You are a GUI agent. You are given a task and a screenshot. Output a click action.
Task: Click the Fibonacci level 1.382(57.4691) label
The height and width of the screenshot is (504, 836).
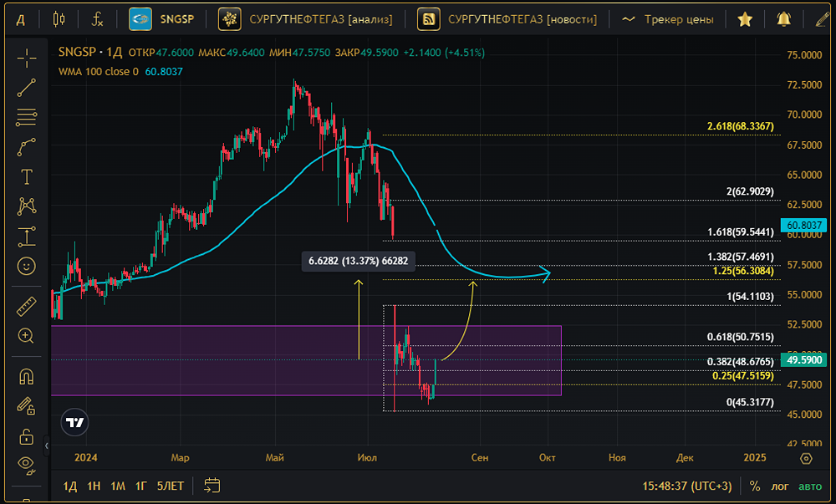tap(740, 257)
